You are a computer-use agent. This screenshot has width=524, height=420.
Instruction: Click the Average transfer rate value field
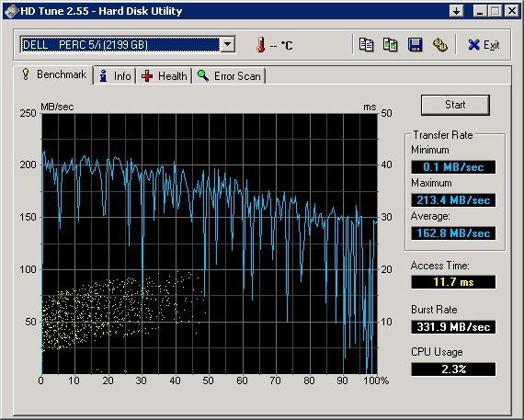point(453,233)
